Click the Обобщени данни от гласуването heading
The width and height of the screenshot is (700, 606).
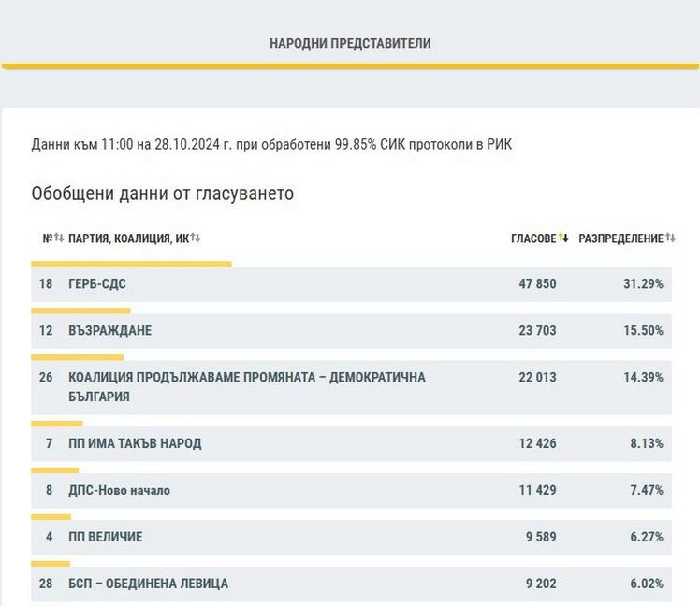tap(163, 194)
